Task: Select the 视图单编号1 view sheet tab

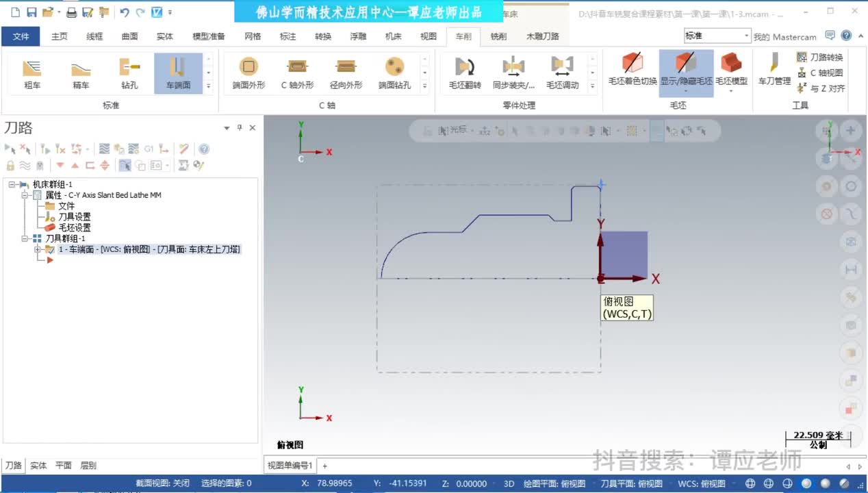Action: coord(290,466)
